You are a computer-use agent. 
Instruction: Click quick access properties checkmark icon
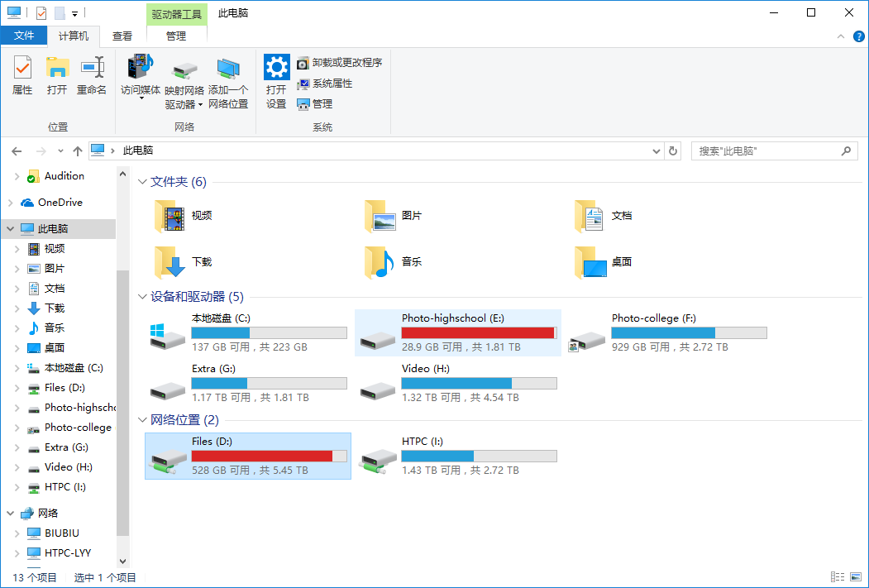point(41,12)
